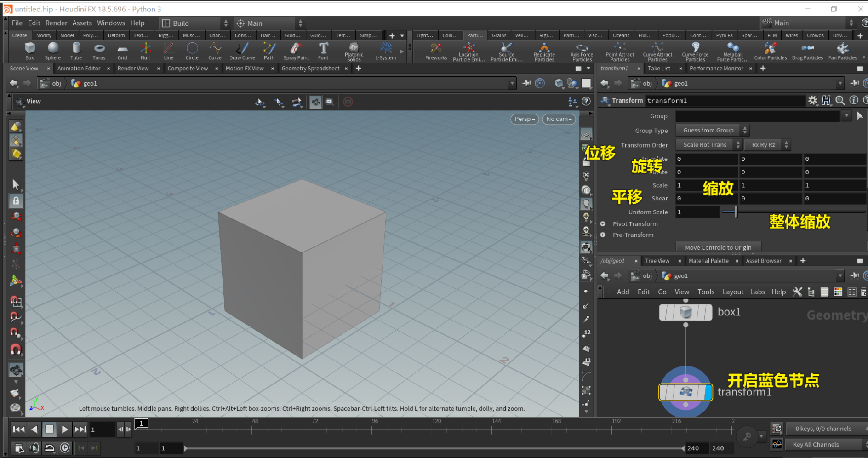Switch to the Material Palette tab
The width and height of the screenshot is (868, 458).
708,261
